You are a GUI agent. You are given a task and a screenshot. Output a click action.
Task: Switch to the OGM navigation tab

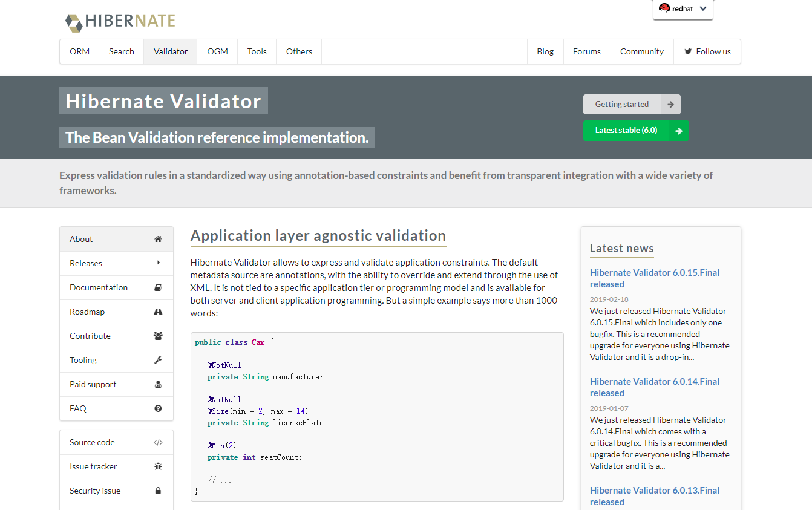pyautogui.click(x=217, y=51)
